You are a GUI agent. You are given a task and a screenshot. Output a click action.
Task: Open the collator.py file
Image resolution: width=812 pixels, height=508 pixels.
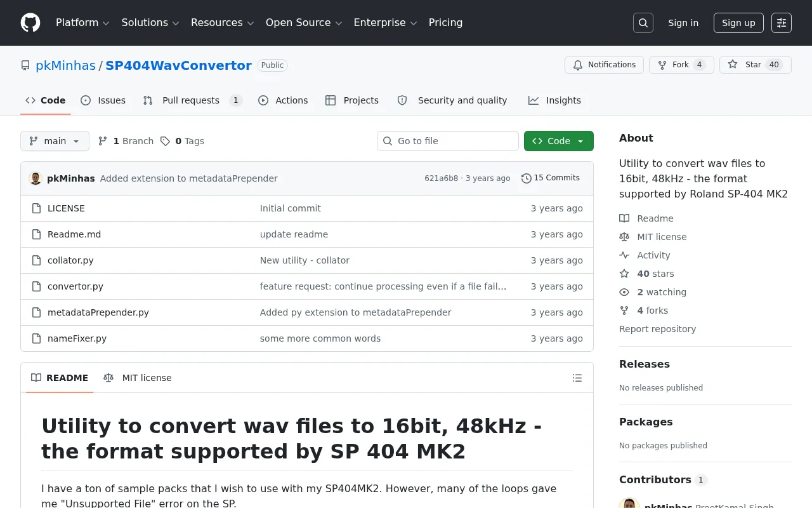point(70,260)
